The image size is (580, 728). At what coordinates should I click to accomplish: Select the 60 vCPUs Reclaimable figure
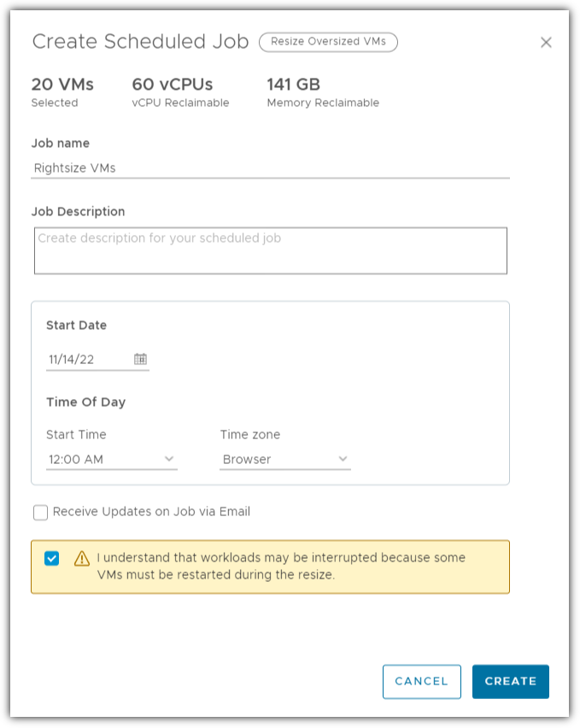173,85
